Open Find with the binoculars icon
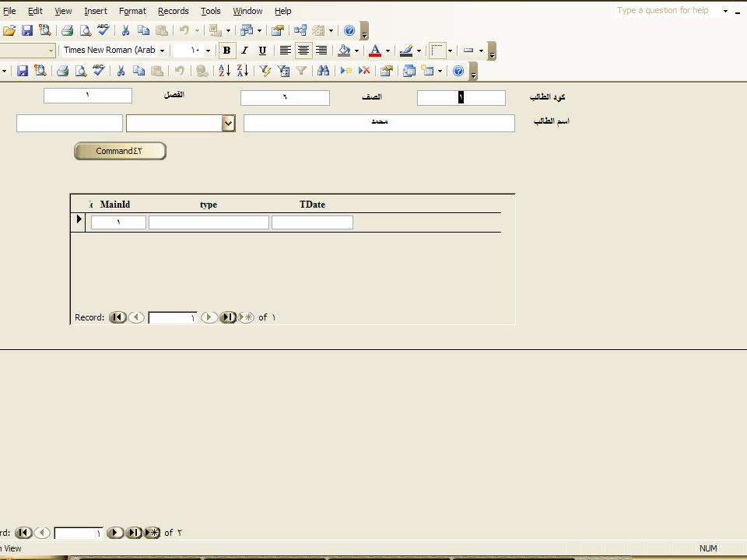This screenshot has width=747, height=560. click(324, 71)
